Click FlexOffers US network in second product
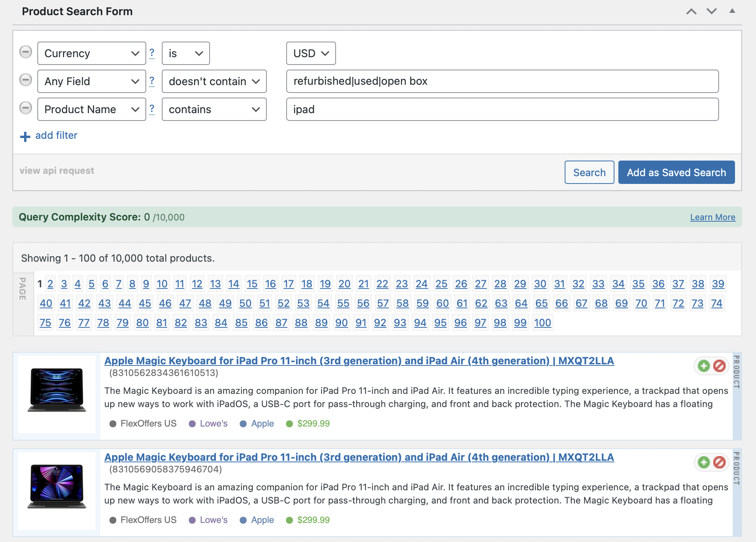The width and height of the screenshot is (756, 542). click(x=149, y=520)
